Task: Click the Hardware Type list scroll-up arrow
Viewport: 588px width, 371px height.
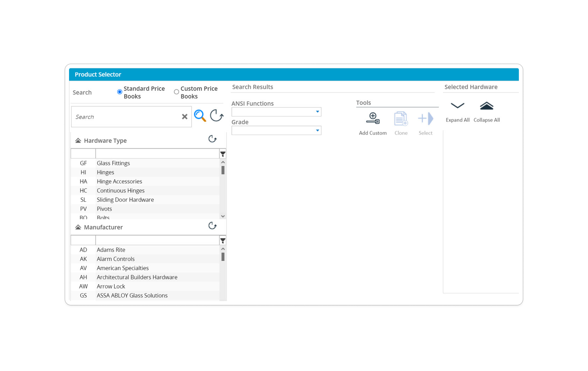Action: 223,162
